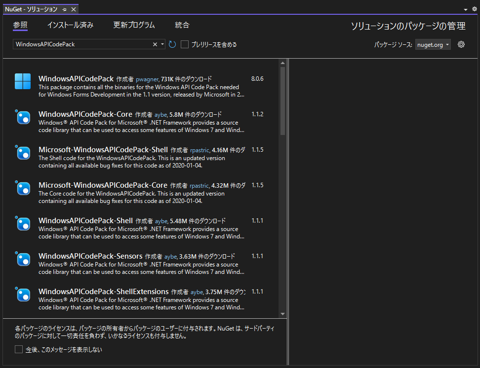Check the don't show this message again box
The image size is (480, 368).
[x=19, y=349]
